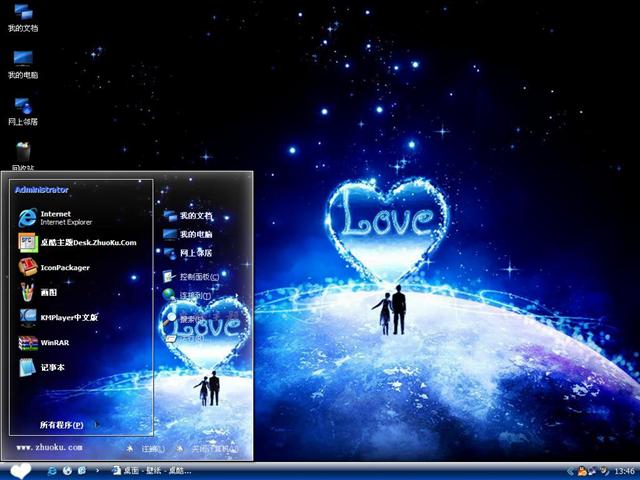Image resolution: width=640 pixels, height=480 pixels.
Task: Open 网上邻居 in Start menu right pane
Action: click(188, 253)
